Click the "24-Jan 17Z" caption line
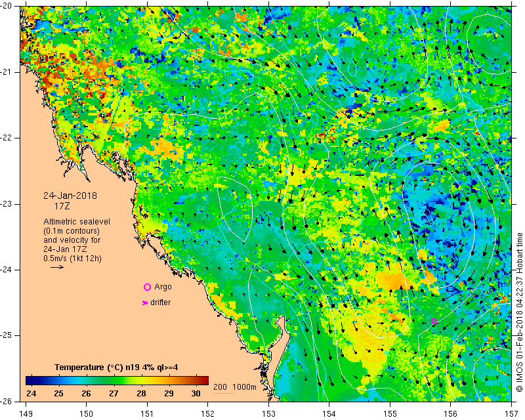Viewport: 525px width, 420px height. (66, 249)
